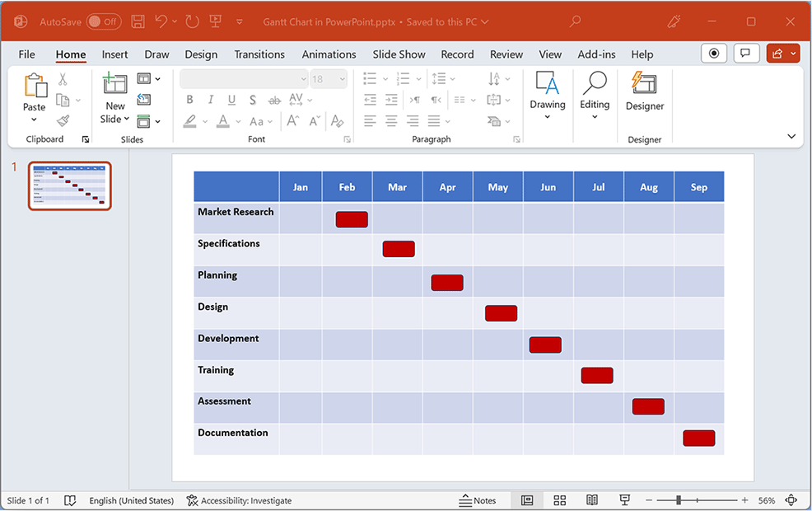Open Slide Sorter view in status bar
Image resolution: width=812 pixels, height=511 pixels.
[559, 500]
